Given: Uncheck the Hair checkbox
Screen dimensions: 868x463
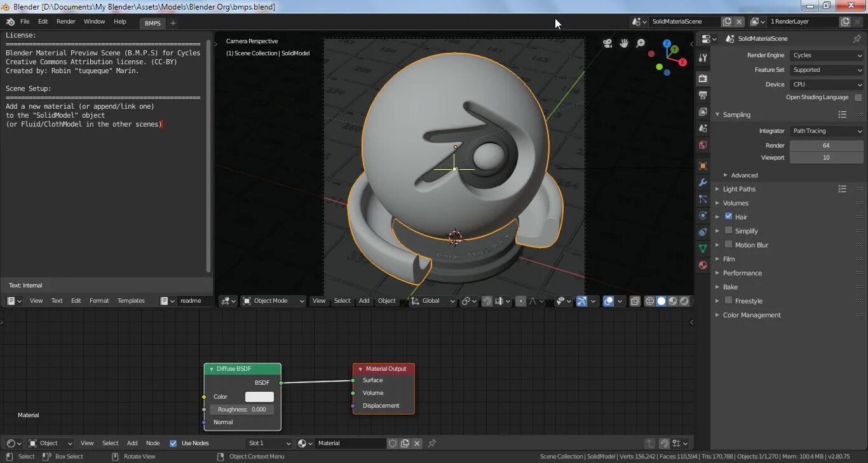Looking at the screenshot, I should (x=728, y=216).
